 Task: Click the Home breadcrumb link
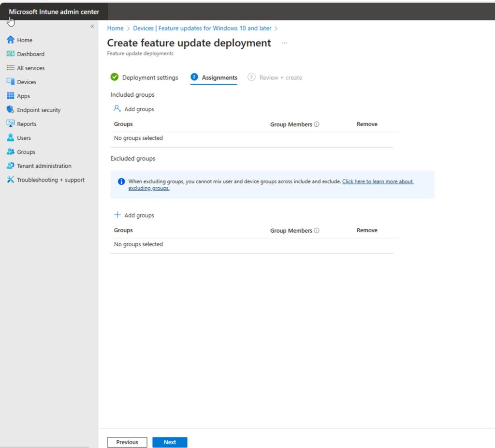coord(115,29)
